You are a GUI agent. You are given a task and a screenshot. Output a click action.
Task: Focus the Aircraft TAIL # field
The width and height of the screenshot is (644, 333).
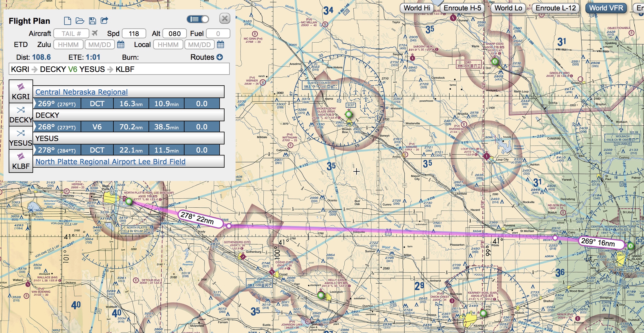click(x=71, y=34)
